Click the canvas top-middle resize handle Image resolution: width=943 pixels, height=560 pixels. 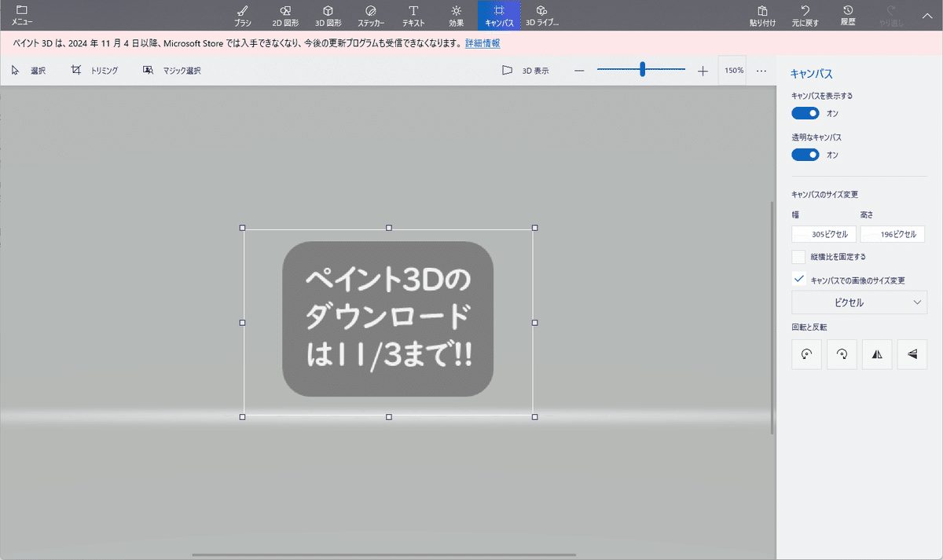click(389, 228)
